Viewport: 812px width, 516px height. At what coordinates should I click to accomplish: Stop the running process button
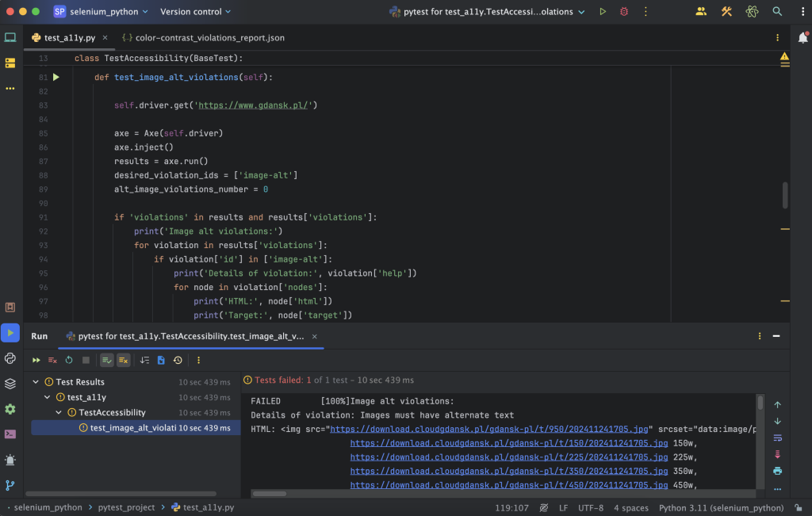(x=86, y=360)
